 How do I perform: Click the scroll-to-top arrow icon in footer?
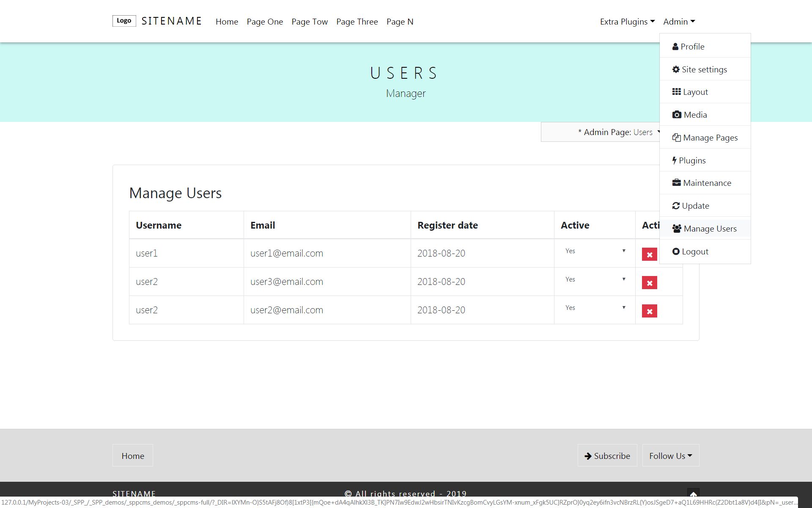(x=693, y=494)
